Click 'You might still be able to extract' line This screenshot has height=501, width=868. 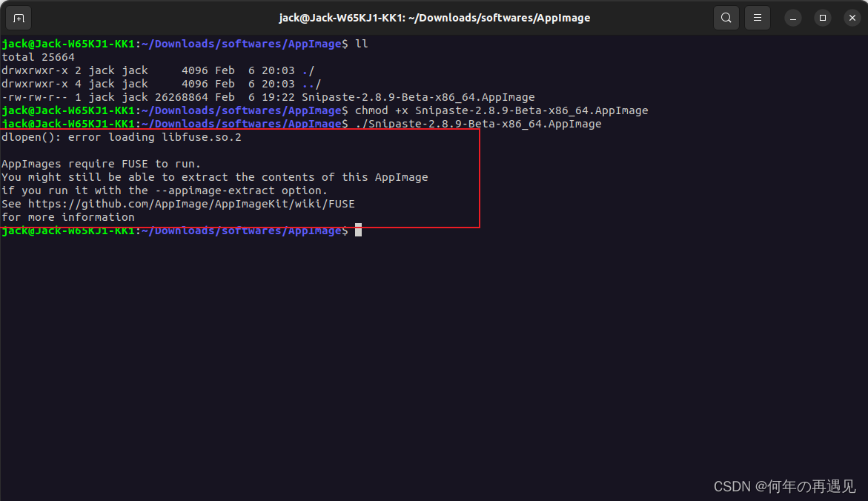215,177
